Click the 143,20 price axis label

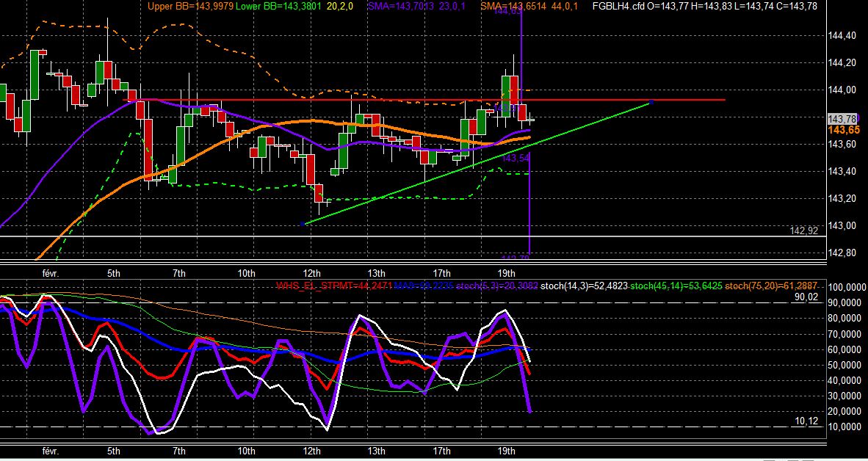click(x=844, y=198)
